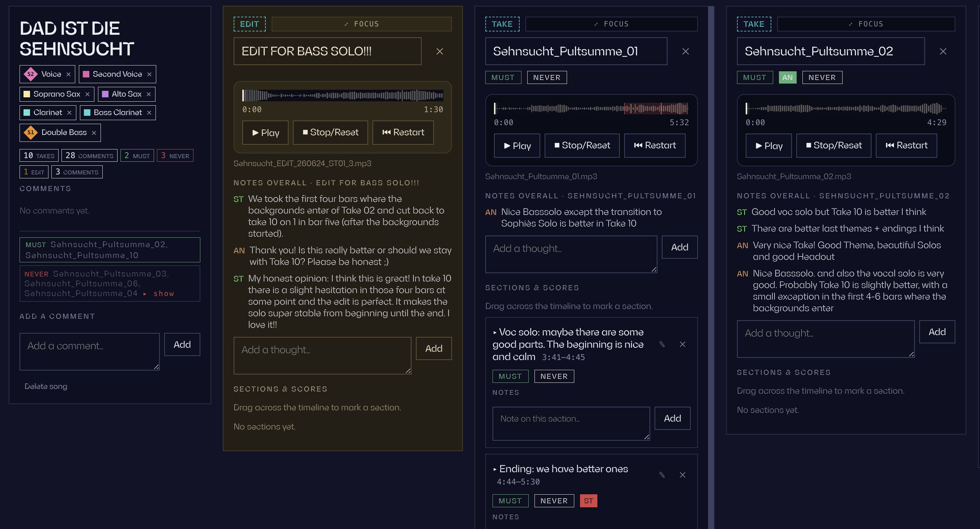Remove the Voice instrument tag
Image resolution: width=980 pixels, height=529 pixels.
coord(68,75)
